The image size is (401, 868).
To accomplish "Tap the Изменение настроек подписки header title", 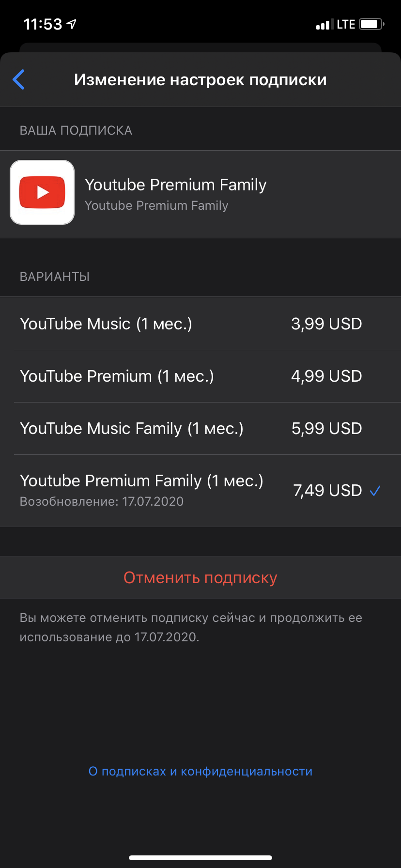I will 200,80.
